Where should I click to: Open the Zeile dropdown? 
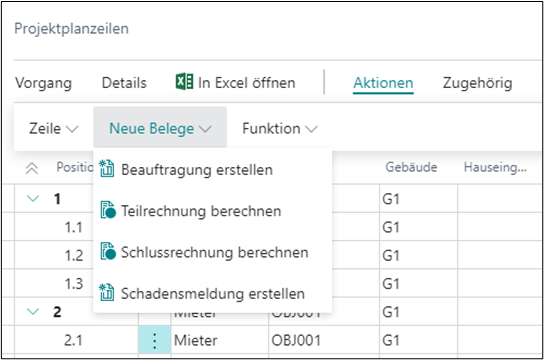[53, 129]
